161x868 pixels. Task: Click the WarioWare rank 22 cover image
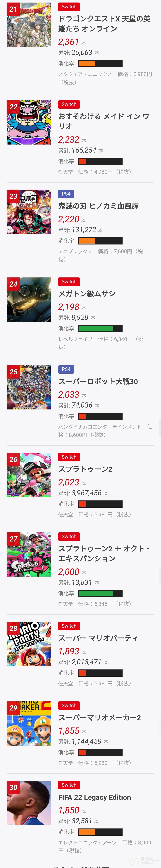[29, 122]
